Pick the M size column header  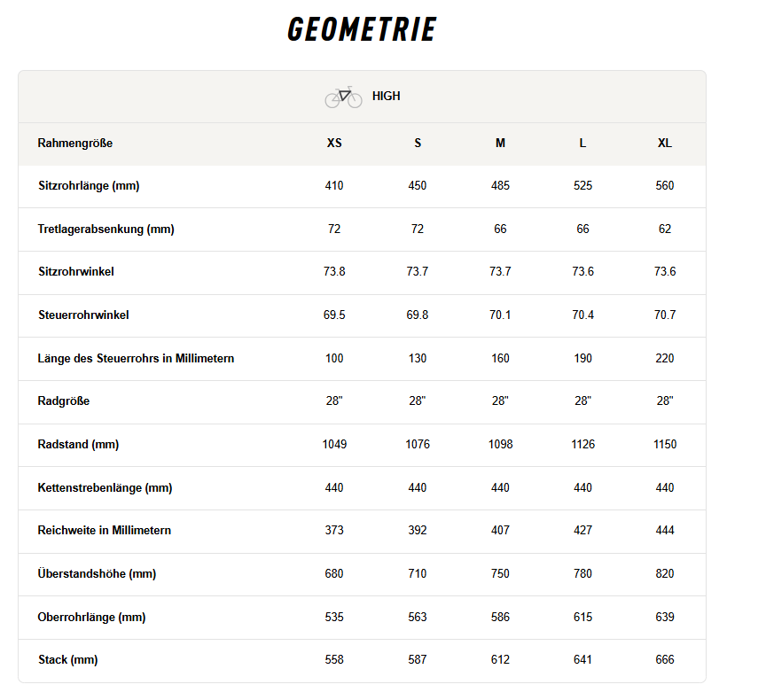(x=500, y=144)
